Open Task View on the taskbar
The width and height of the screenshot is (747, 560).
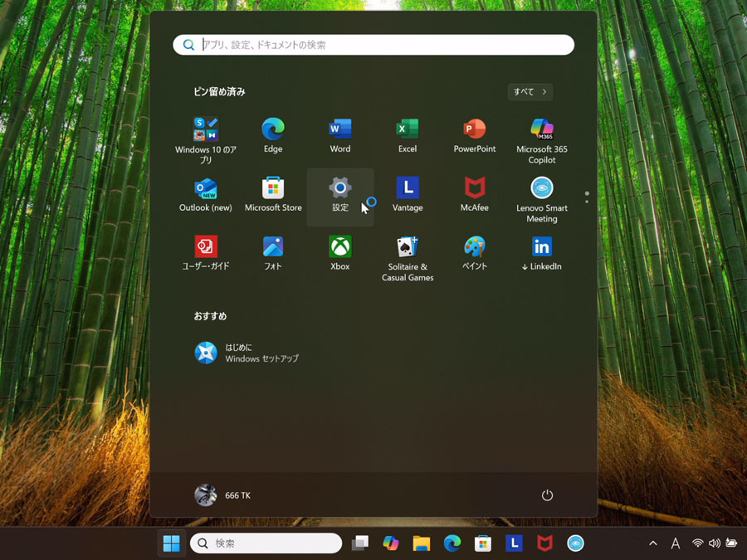[360, 543]
